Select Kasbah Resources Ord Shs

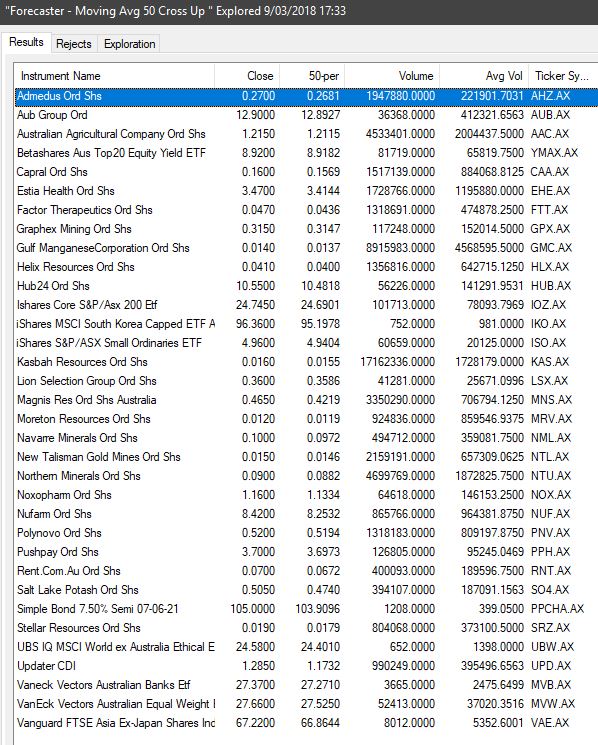[x=306, y=362]
